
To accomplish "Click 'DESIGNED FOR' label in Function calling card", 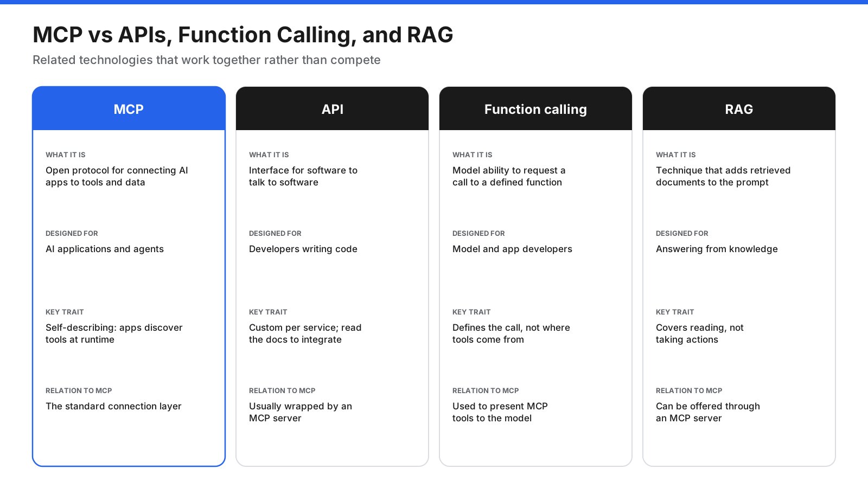I will coord(478,233).
